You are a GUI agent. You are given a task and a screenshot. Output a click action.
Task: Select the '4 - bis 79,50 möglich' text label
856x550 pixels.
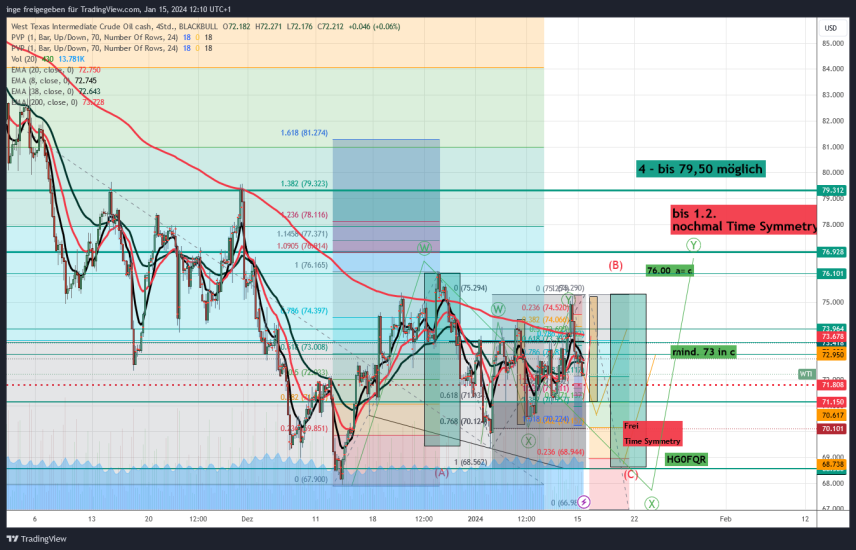point(700,169)
